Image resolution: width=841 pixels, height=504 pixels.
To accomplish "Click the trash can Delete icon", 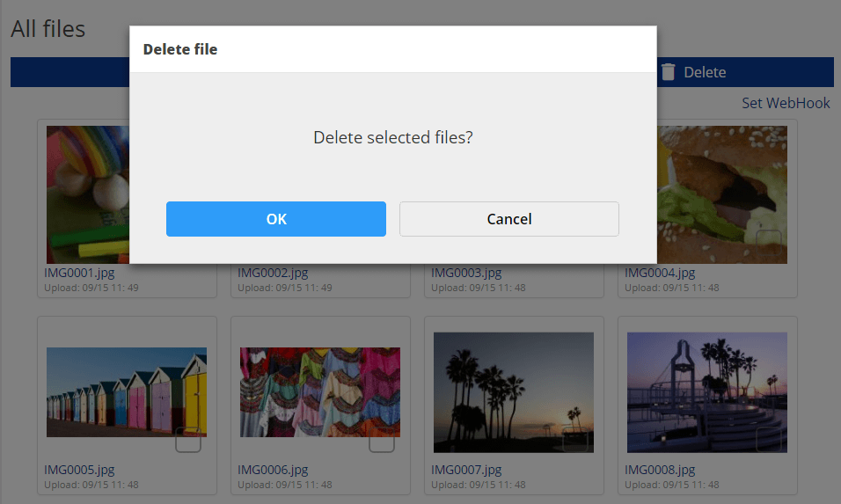I will point(669,72).
